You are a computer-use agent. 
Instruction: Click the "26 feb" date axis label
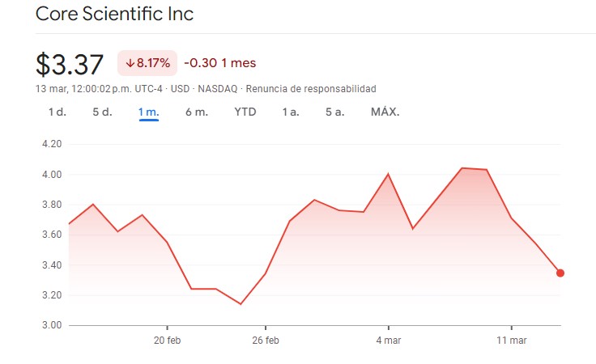(266, 341)
